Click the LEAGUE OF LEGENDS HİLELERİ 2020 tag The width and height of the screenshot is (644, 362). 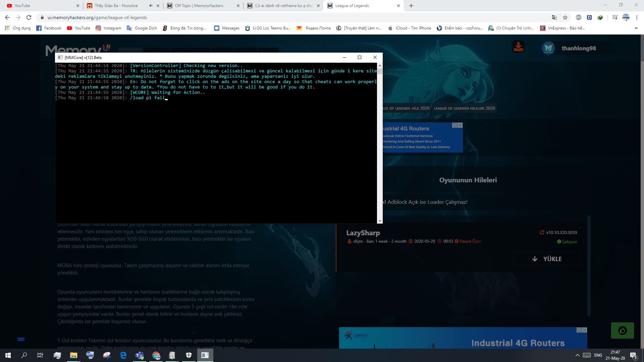[464, 108]
